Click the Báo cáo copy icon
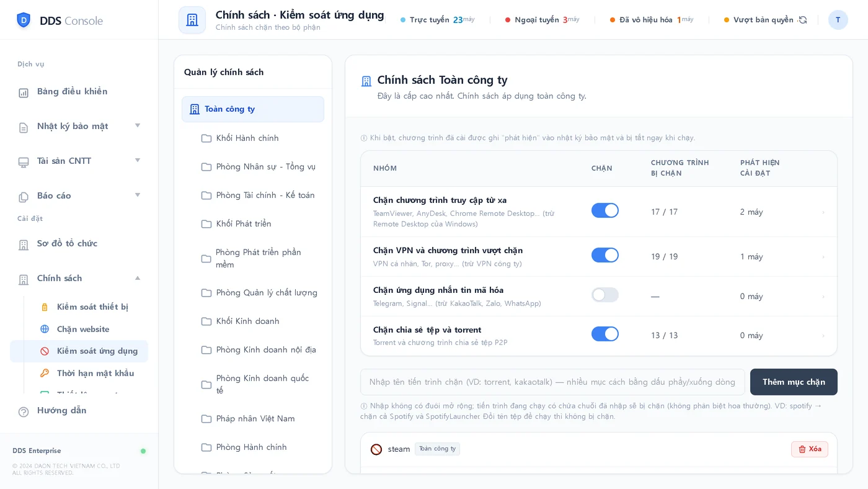This screenshot has width=868, height=489. tap(24, 197)
